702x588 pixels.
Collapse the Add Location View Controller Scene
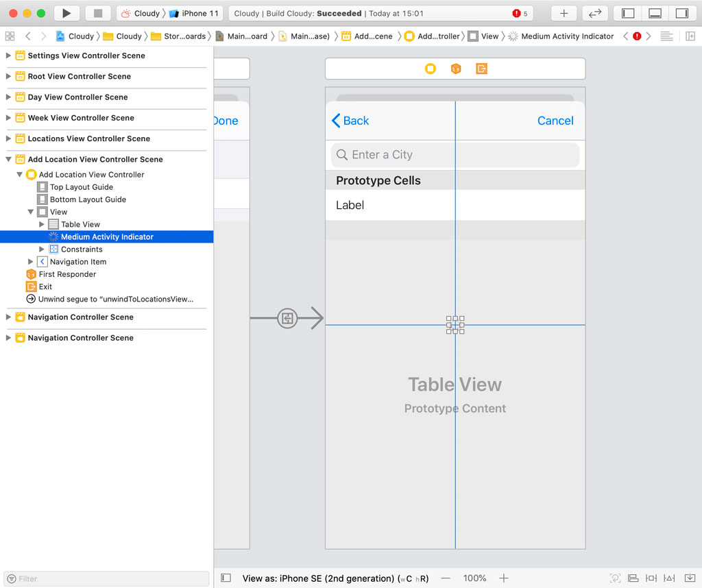tap(8, 159)
